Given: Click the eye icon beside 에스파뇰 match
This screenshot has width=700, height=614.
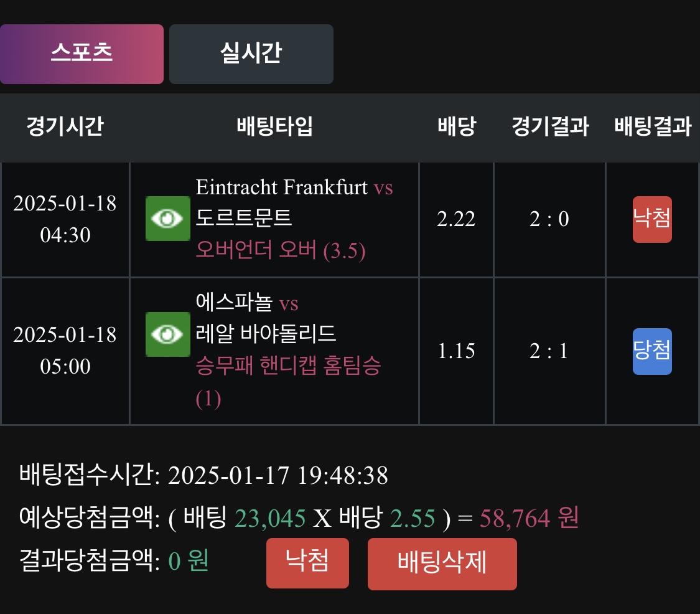Looking at the screenshot, I should click(x=167, y=334).
